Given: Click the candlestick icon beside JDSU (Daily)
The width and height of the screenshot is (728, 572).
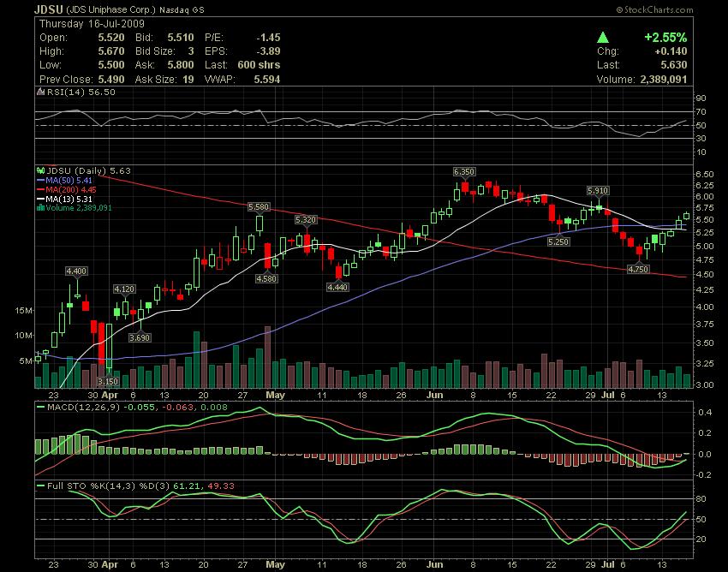Looking at the screenshot, I should [41, 171].
